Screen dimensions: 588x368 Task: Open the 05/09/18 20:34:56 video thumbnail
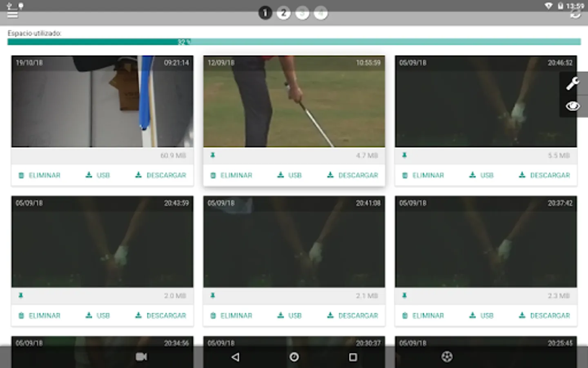pyautogui.click(x=102, y=352)
